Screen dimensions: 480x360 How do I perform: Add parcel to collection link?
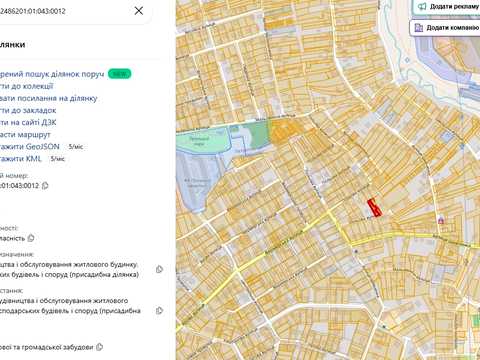pyautogui.click(x=27, y=86)
